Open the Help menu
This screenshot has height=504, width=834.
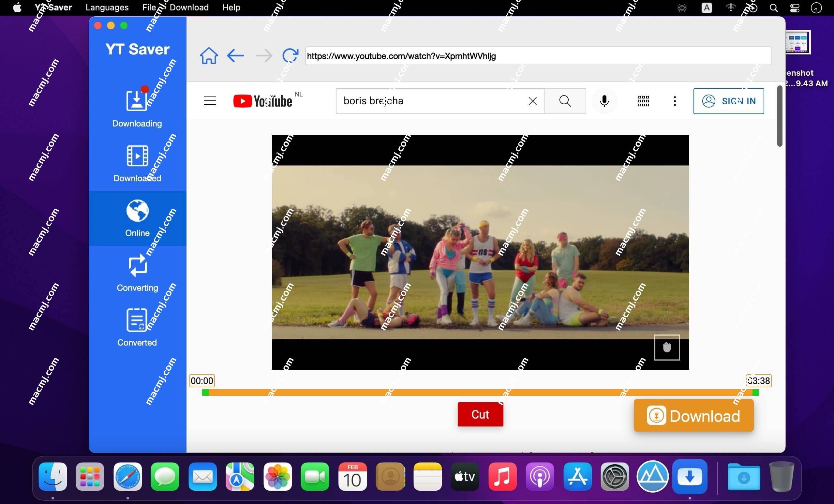click(231, 7)
